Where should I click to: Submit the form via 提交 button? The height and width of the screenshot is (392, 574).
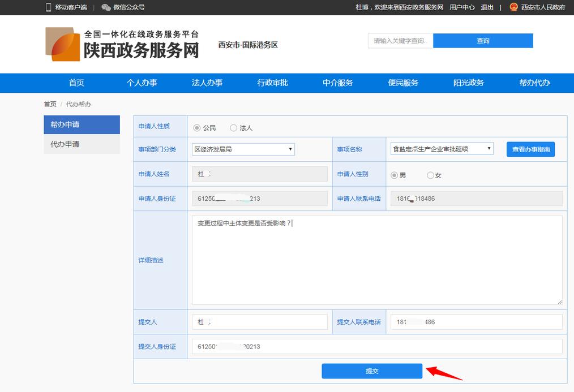371,371
